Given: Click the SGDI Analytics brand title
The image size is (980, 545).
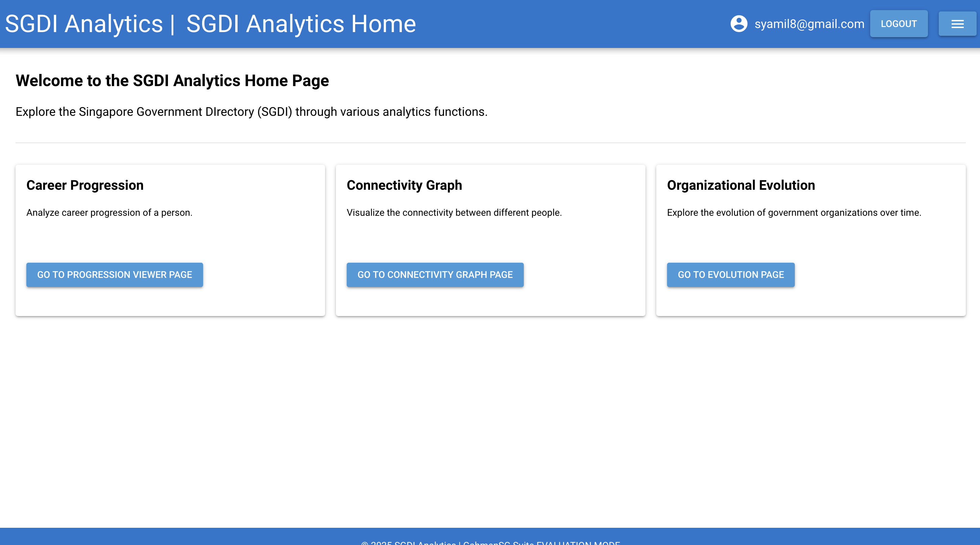Looking at the screenshot, I should (x=84, y=24).
